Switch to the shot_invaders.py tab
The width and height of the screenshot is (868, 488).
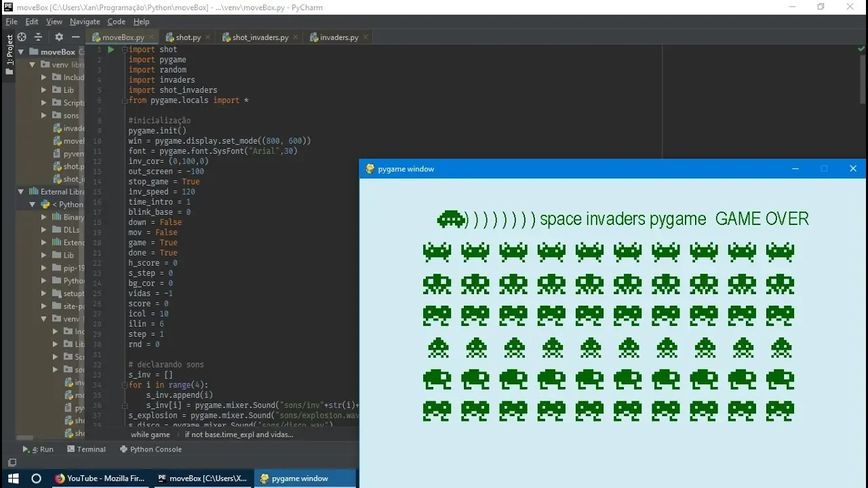260,37
